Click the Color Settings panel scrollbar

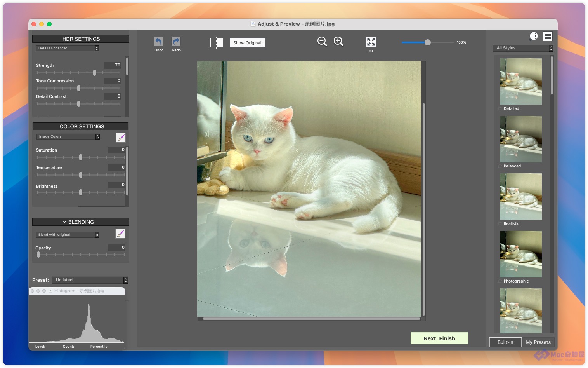pyautogui.click(x=127, y=171)
